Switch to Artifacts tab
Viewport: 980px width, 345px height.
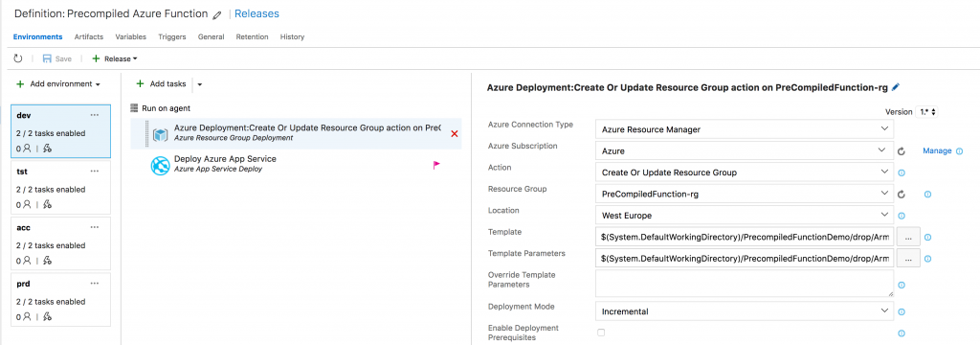pyautogui.click(x=89, y=37)
